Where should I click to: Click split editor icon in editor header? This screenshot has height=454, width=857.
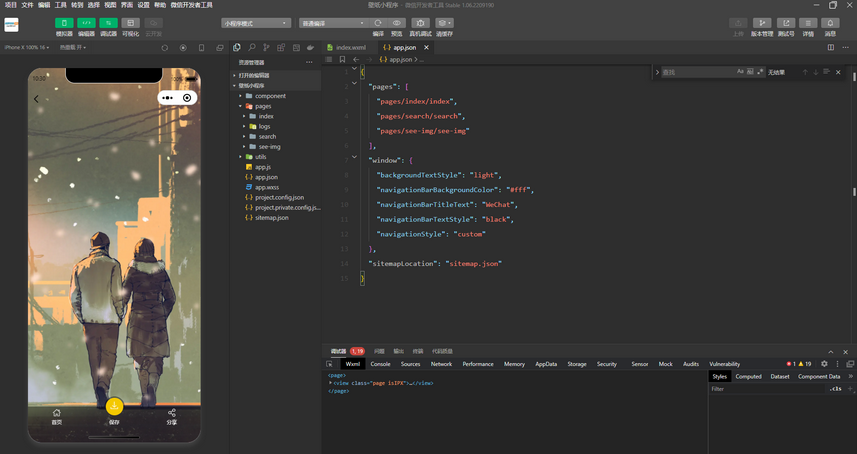[x=830, y=47]
